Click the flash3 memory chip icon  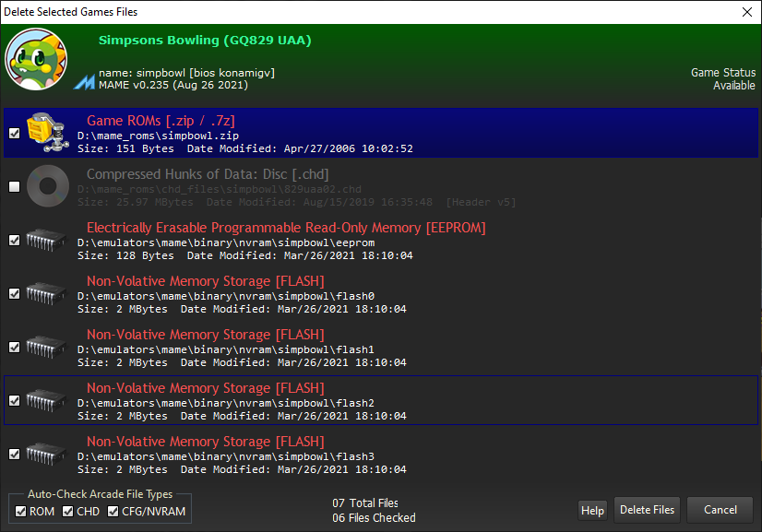[46, 454]
